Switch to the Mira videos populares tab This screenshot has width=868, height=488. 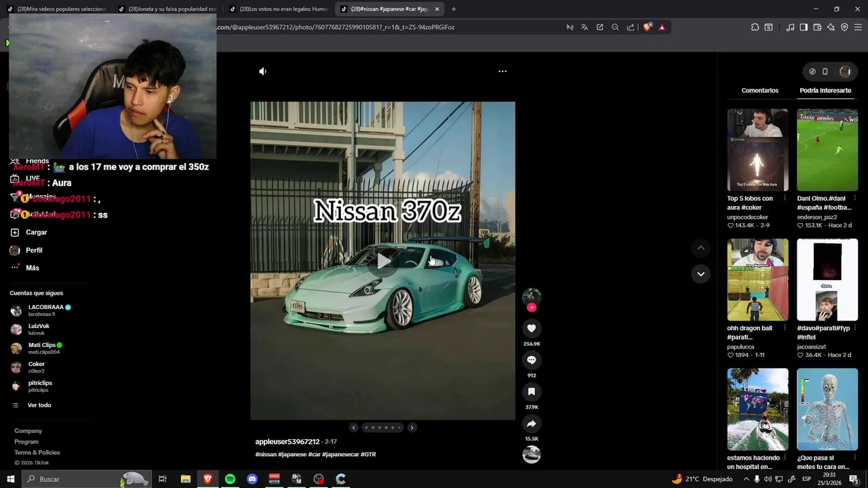point(58,9)
